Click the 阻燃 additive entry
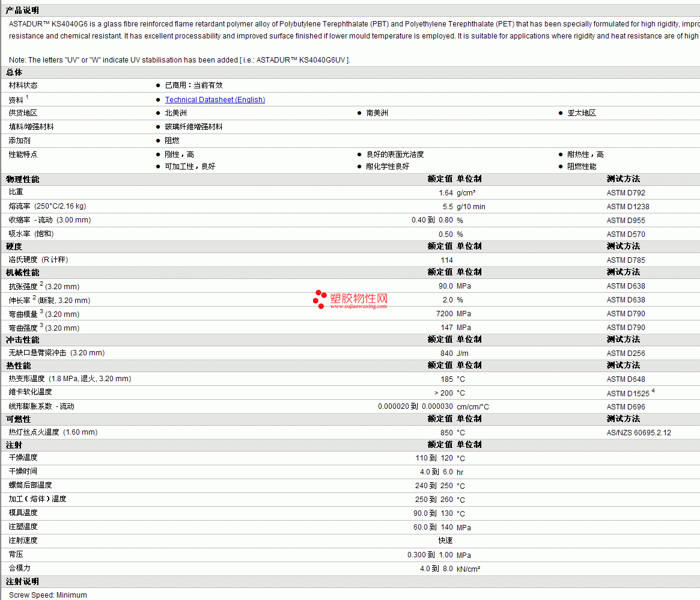The width and height of the screenshot is (700, 600). [172, 141]
